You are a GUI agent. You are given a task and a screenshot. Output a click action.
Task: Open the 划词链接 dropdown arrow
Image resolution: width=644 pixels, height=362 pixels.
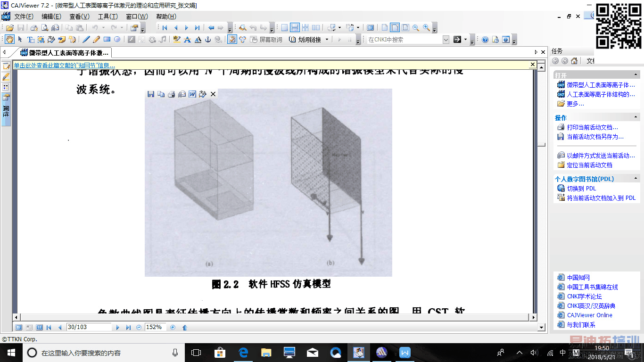click(327, 40)
